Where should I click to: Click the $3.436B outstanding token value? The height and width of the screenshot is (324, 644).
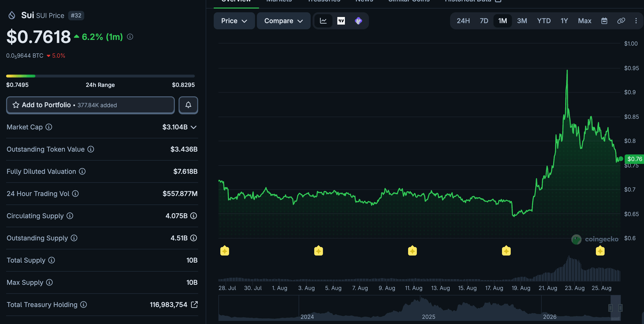[184, 149]
